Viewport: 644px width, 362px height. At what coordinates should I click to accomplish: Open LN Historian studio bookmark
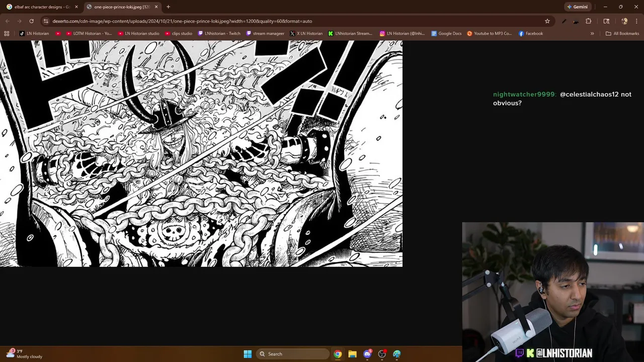pyautogui.click(x=139, y=34)
